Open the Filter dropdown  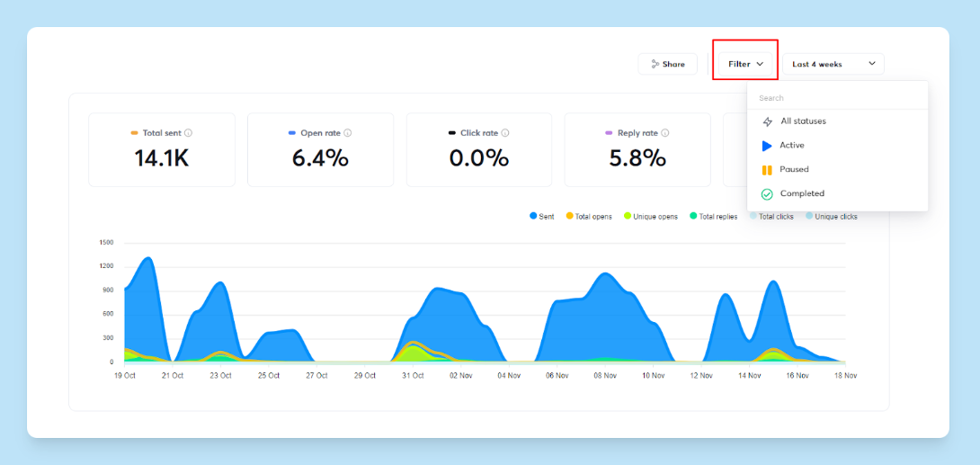pyautogui.click(x=745, y=64)
